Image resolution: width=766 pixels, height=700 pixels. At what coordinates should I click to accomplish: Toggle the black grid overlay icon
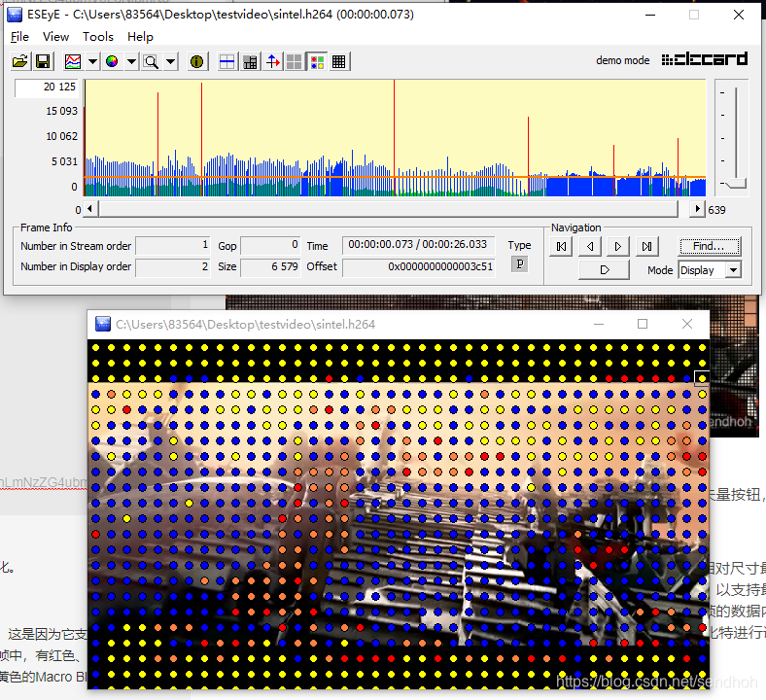click(x=339, y=61)
